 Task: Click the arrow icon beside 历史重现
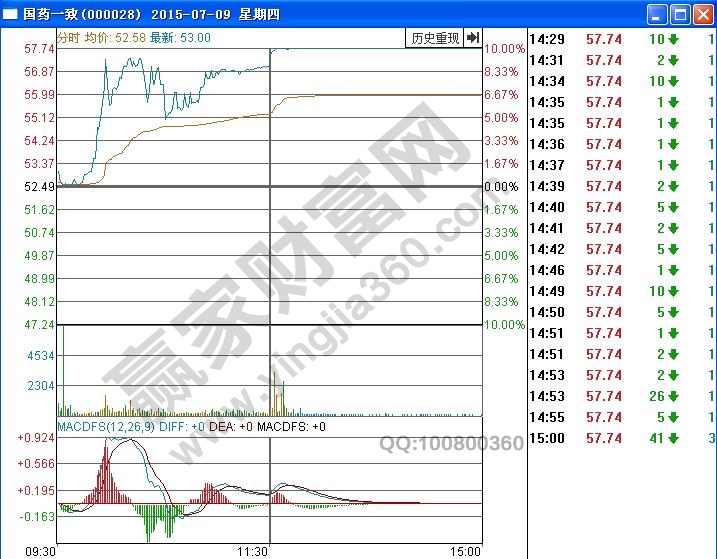[473, 38]
